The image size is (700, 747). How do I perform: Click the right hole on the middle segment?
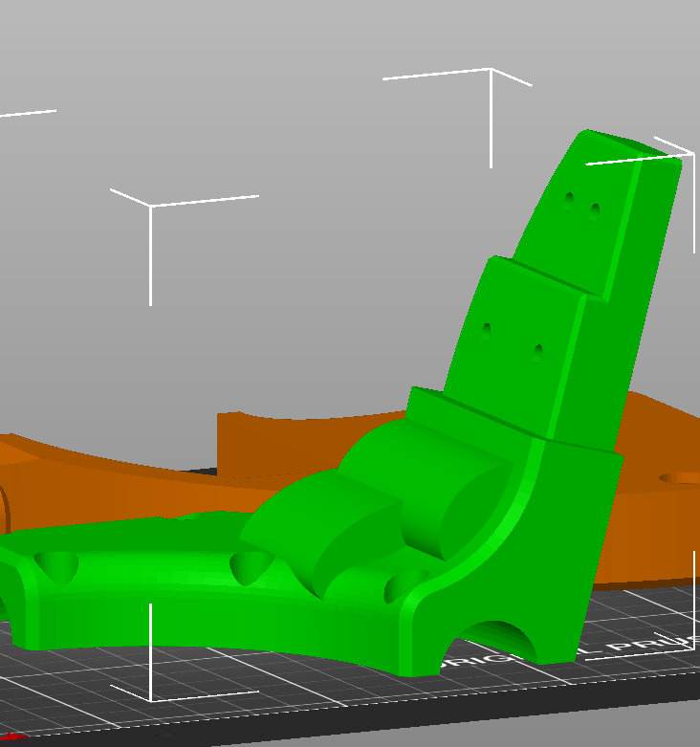point(538,354)
